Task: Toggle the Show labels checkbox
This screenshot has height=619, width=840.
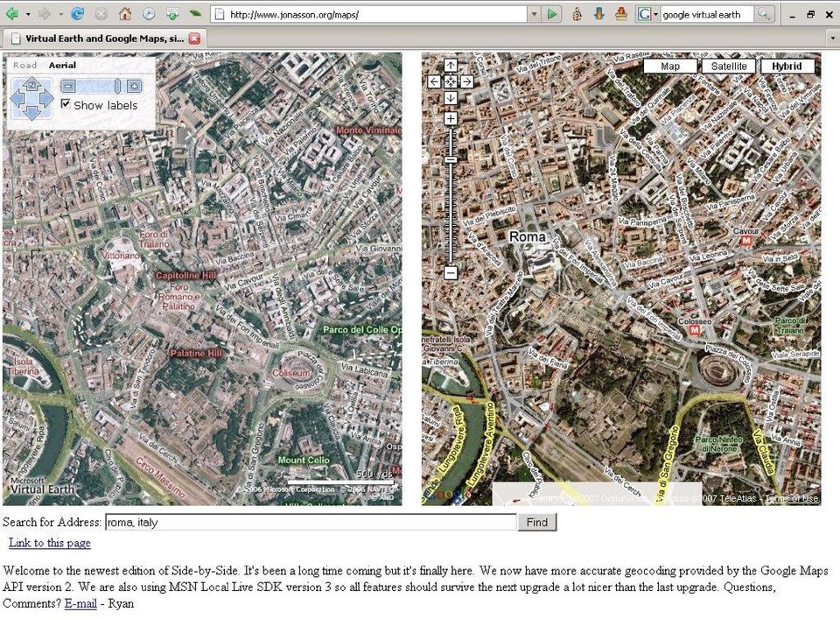Action: 66,104
